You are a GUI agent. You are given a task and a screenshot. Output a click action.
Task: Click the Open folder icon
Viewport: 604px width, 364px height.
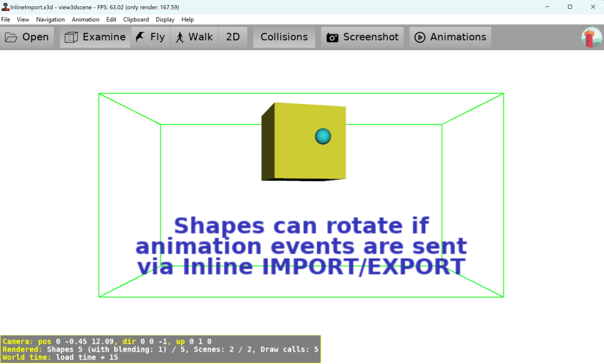coord(11,37)
